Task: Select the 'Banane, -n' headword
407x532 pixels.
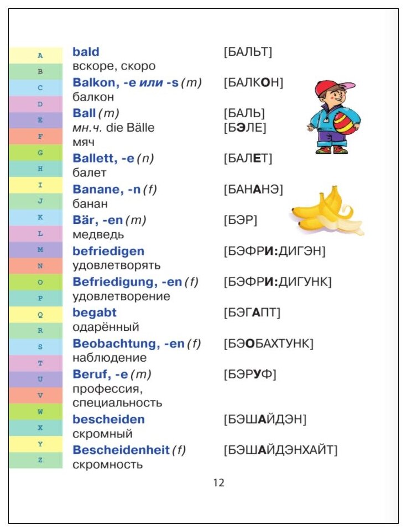Action: [x=107, y=189]
